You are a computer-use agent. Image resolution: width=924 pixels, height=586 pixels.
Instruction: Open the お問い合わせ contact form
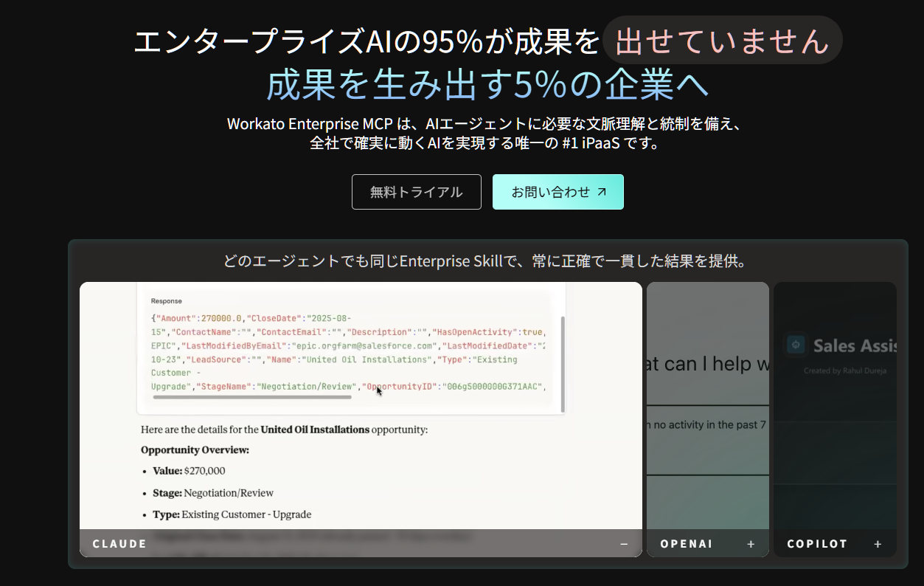557,191
